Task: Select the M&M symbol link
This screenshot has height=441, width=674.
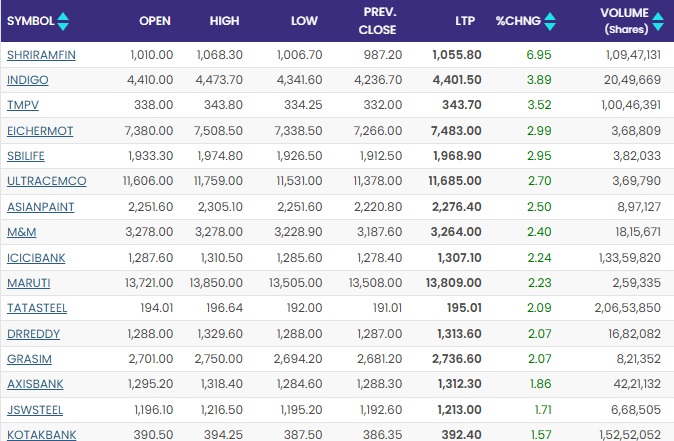Action: [21, 233]
